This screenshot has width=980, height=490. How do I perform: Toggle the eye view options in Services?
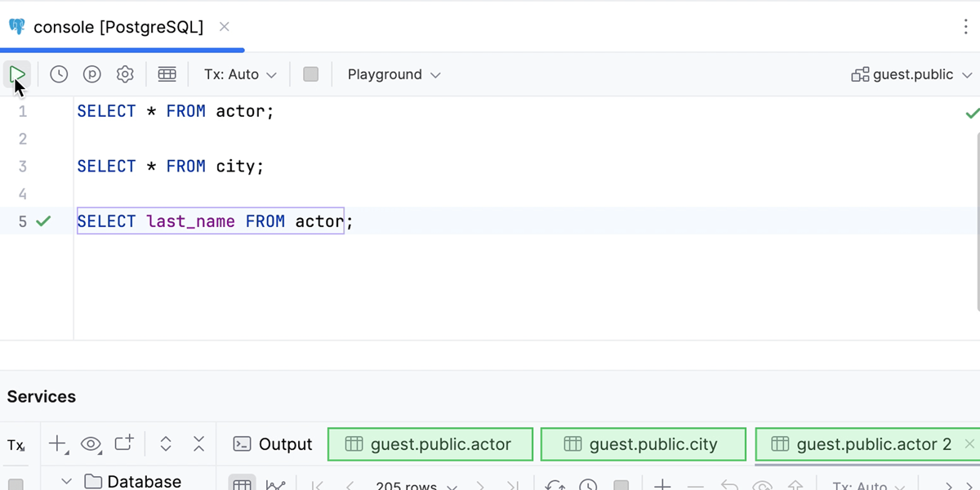(91, 444)
